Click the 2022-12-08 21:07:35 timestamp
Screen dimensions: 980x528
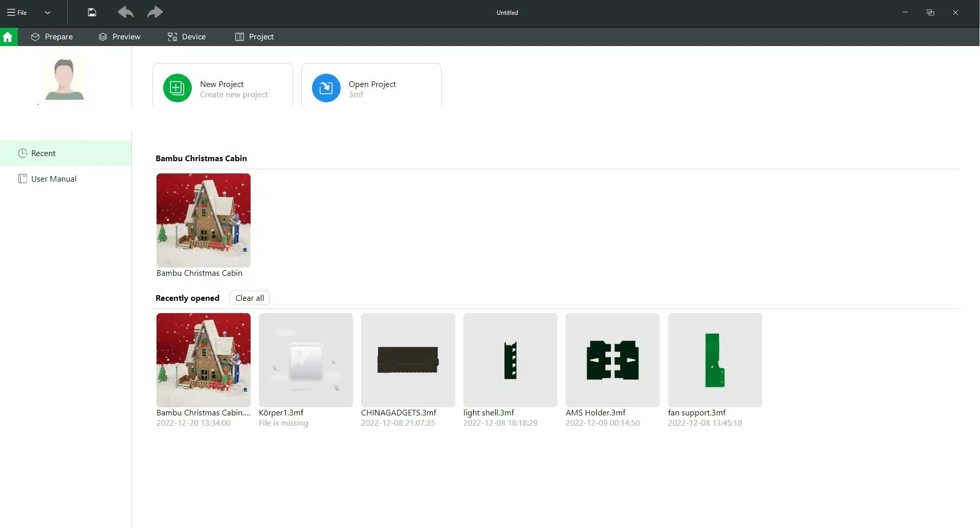(x=398, y=423)
